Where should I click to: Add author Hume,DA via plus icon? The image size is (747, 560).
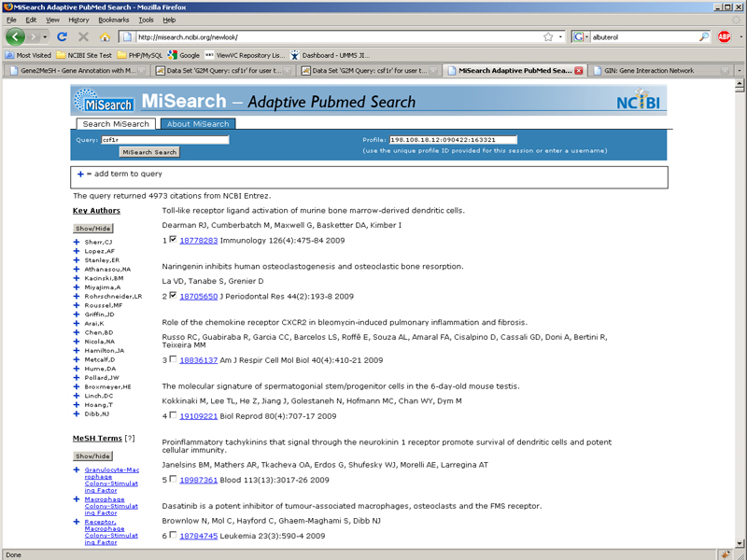77,369
